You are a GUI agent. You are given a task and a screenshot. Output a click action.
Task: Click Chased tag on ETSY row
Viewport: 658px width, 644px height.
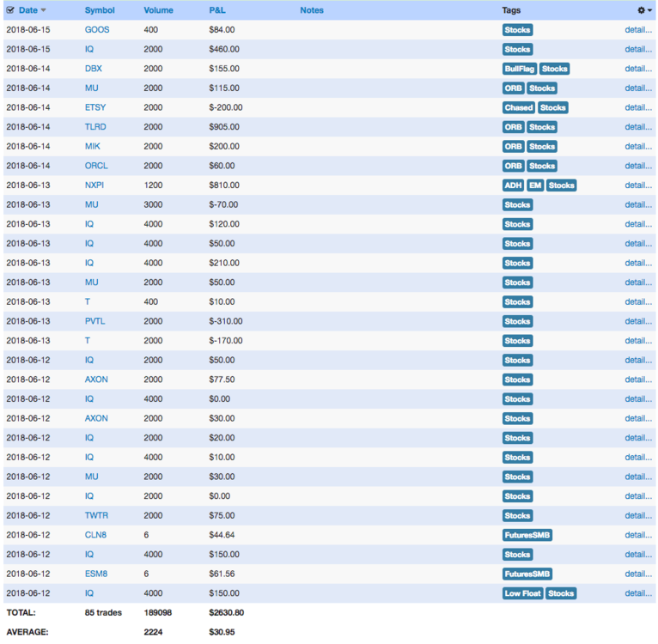[518, 107]
